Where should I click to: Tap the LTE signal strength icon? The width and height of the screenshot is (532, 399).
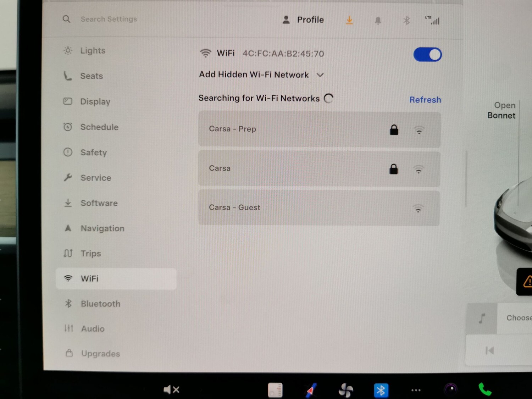(433, 21)
